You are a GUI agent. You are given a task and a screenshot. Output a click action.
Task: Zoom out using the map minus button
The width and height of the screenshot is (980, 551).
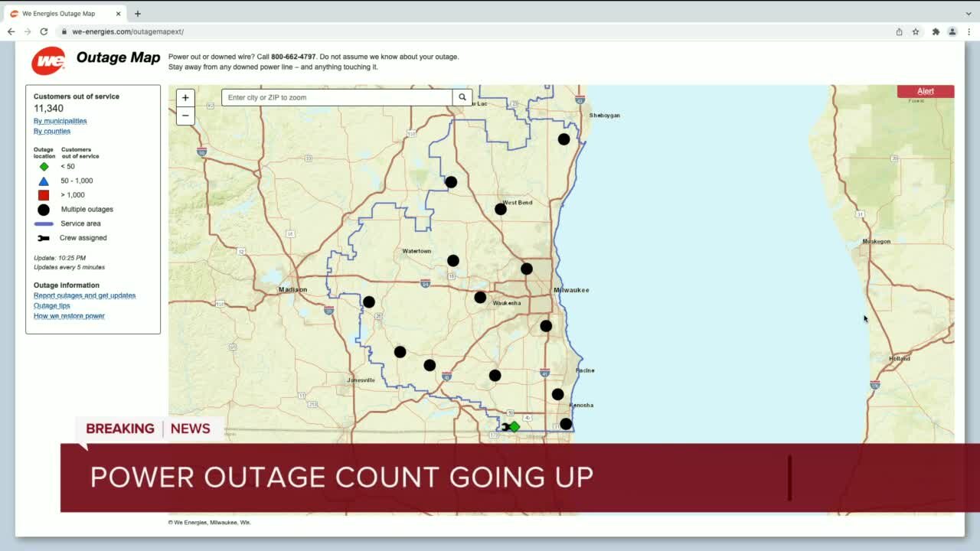(185, 116)
